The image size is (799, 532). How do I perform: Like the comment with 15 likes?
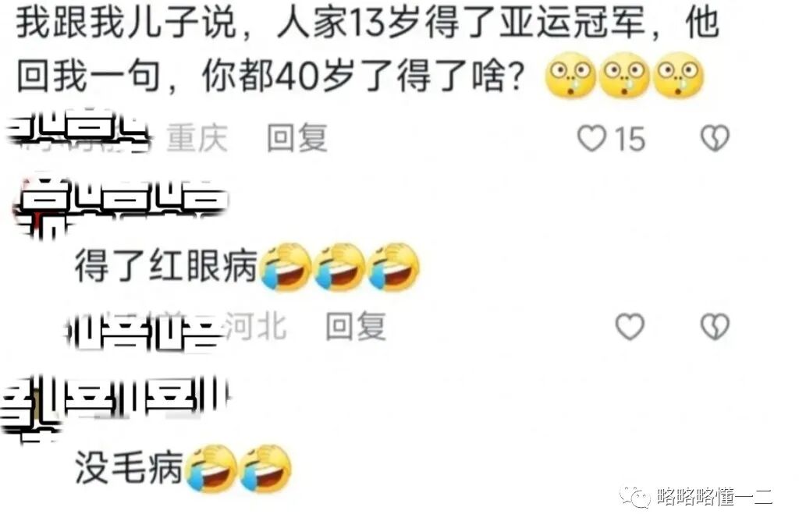591,138
